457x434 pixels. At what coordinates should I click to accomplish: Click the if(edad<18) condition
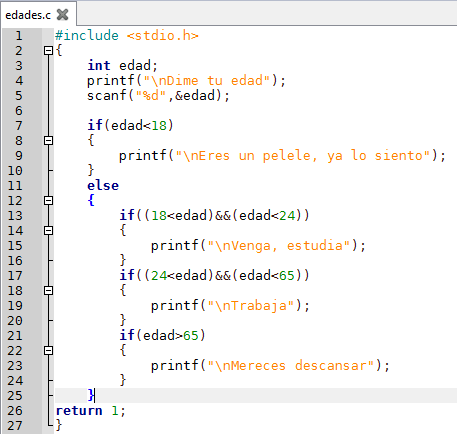130,126
